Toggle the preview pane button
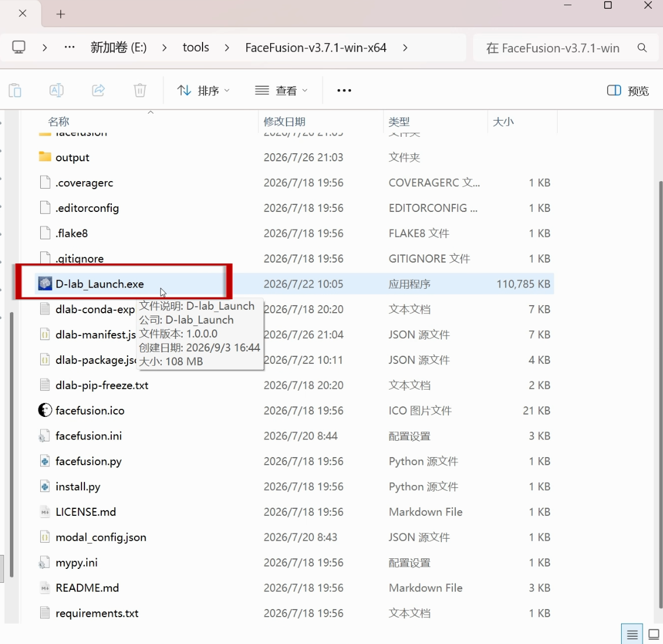The height and width of the screenshot is (644, 663). coord(627,90)
